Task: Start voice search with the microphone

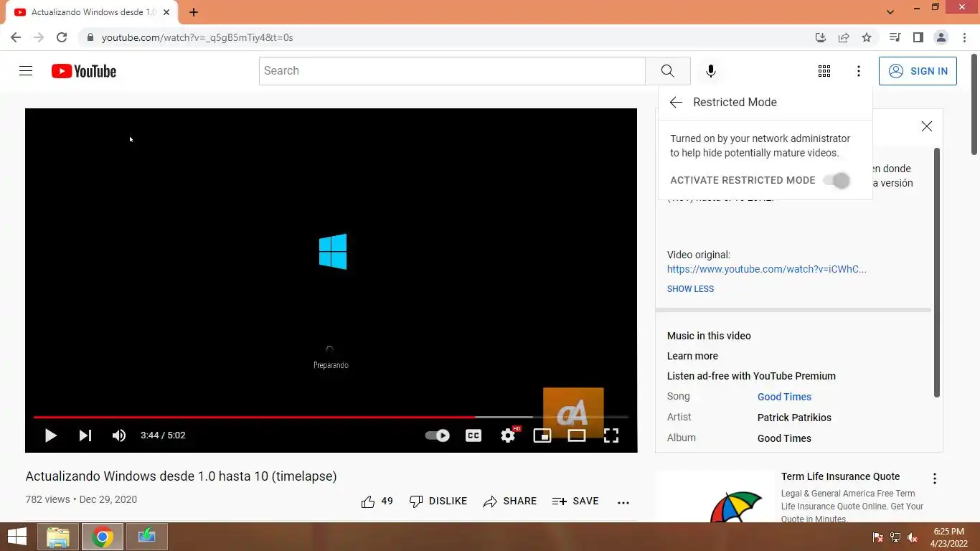Action: (710, 71)
